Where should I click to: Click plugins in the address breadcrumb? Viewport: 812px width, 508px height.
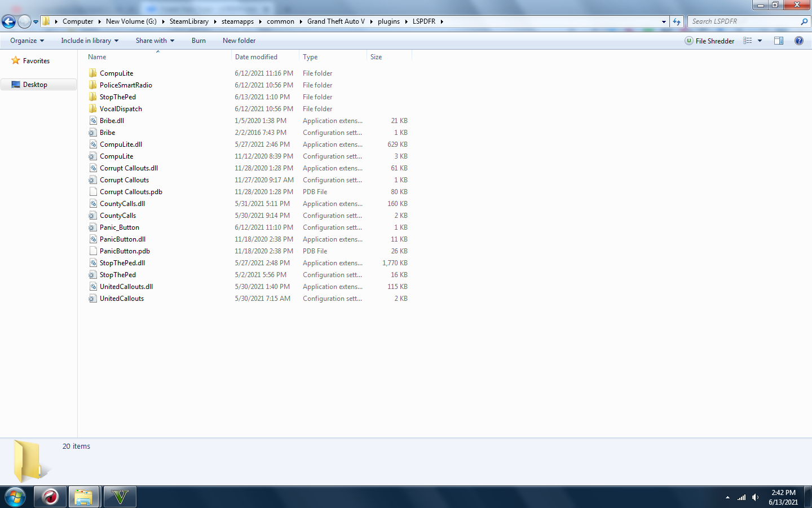point(389,21)
